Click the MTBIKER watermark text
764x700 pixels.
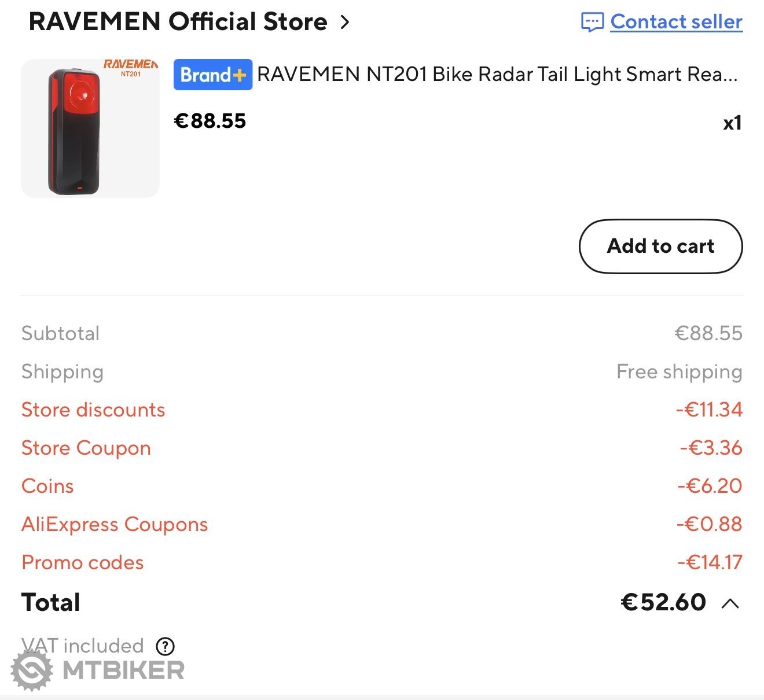click(x=123, y=670)
